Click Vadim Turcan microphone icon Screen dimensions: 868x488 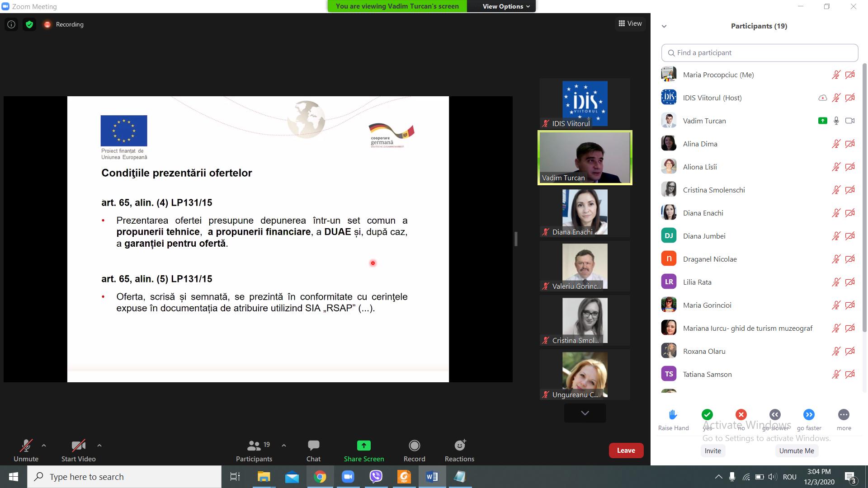point(836,121)
